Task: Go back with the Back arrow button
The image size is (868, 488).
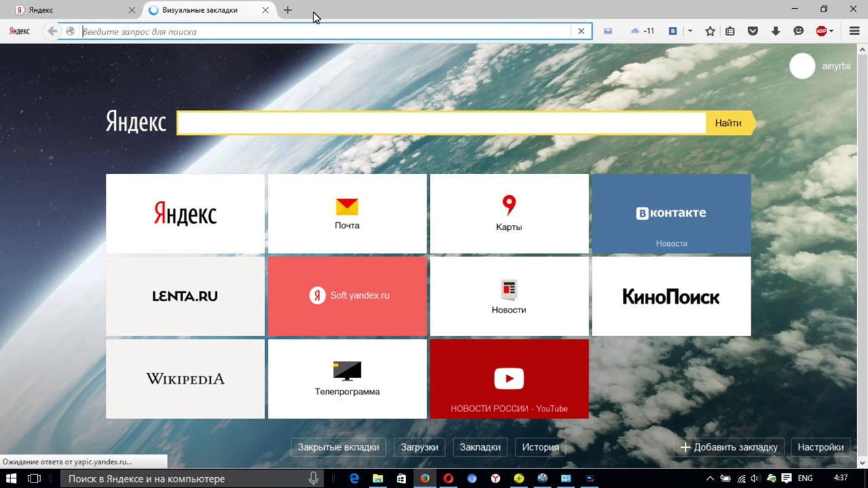Action: point(52,31)
